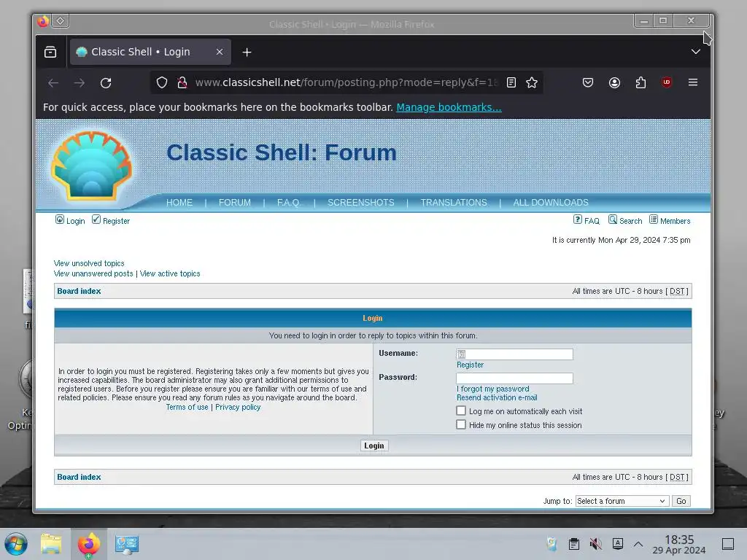Viewport: 747px width, 560px height.
Task: Open the Manage bookmarks link
Action: point(449,107)
